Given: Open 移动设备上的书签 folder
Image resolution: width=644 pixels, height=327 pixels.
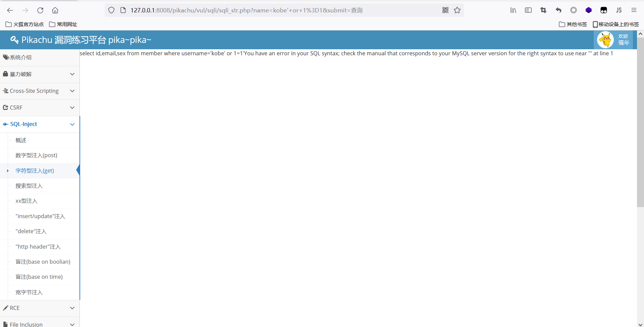Looking at the screenshot, I should click(616, 24).
